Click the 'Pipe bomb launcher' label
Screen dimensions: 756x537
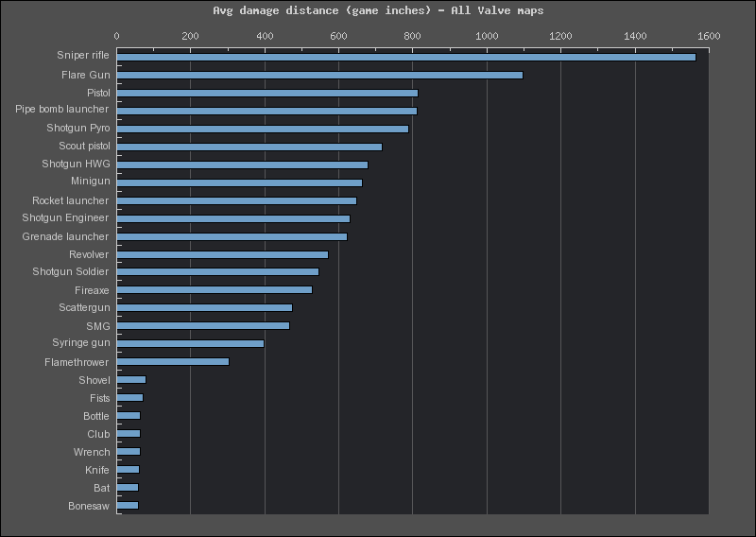[x=62, y=109]
